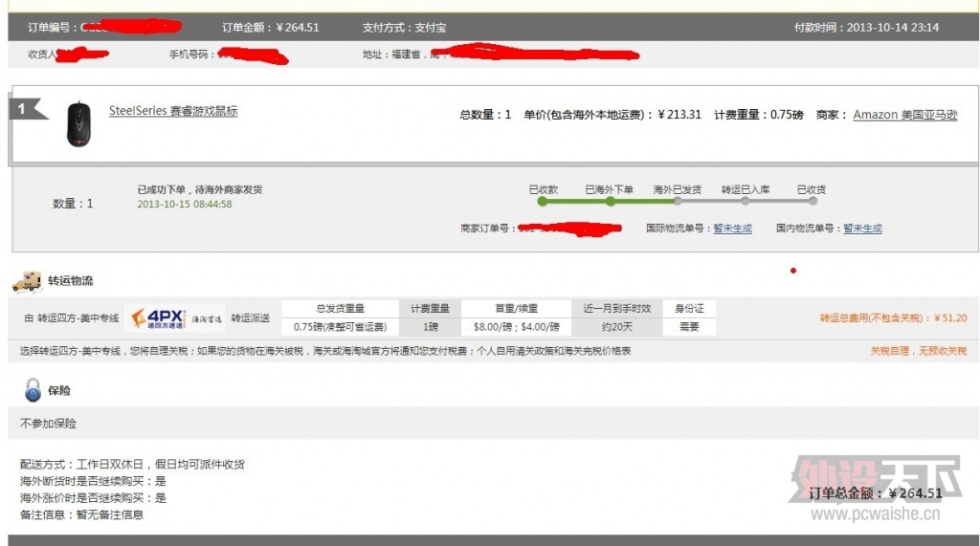The width and height of the screenshot is (980, 546).
Task: Open the Amazon 美国亚马逊 merchant link
Action: (905, 115)
